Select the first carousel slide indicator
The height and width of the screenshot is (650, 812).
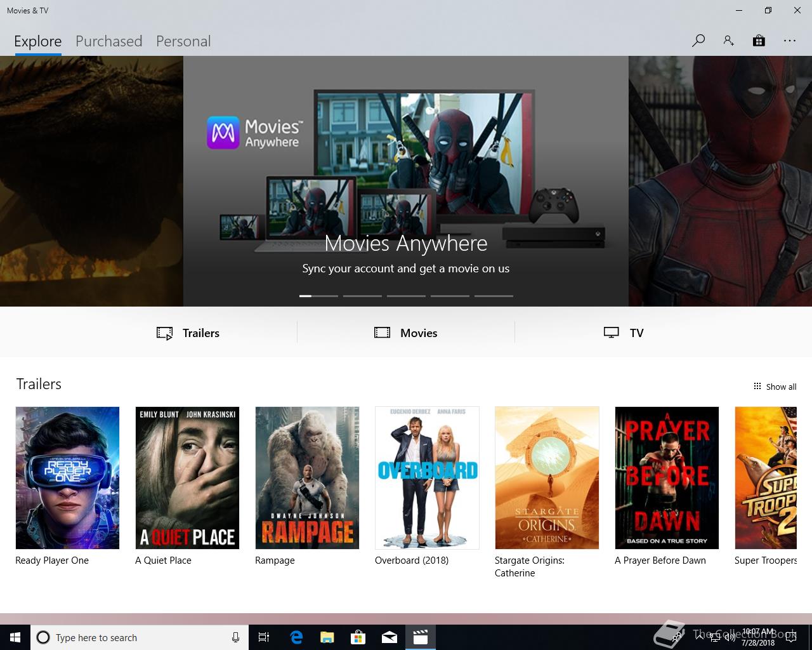318,296
